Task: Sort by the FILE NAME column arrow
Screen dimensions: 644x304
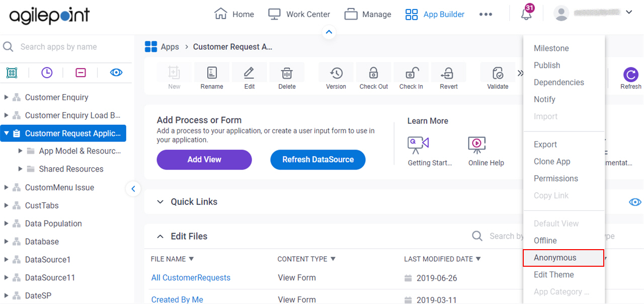Action: point(191,259)
